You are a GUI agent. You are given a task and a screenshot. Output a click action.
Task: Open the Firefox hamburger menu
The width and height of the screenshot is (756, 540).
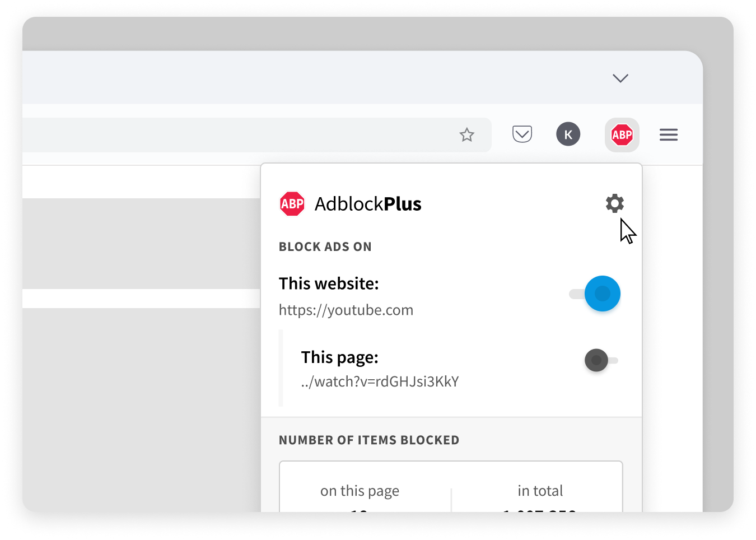tap(668, 134)
